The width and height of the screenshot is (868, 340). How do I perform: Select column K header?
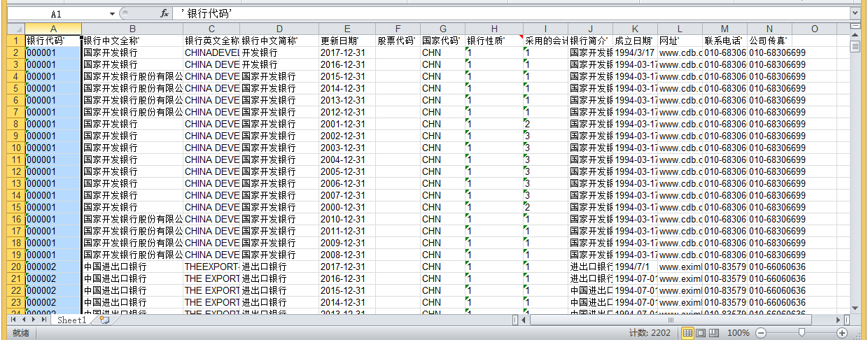[x=635, y=29]
